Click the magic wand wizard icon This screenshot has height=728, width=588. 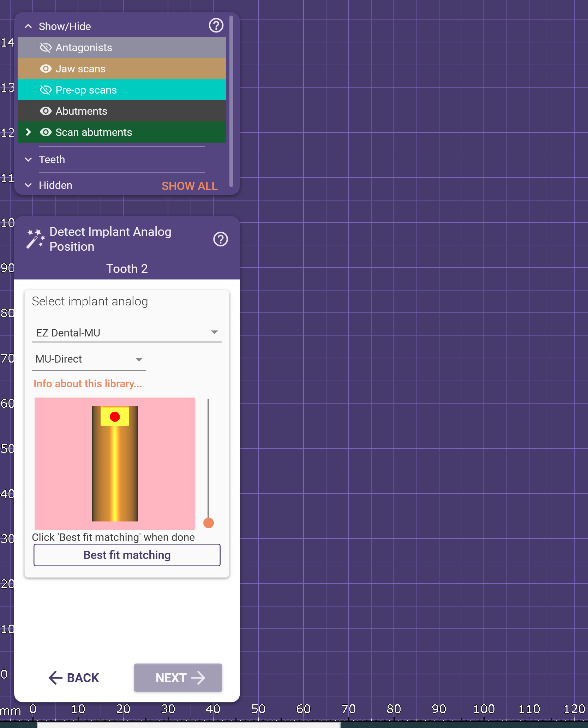tap(35, 239)
